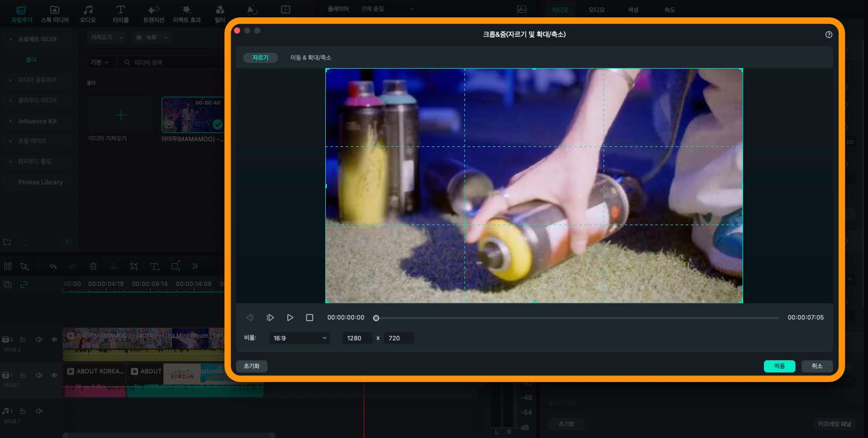Switch to 이동 & 확대/축소 tab
This screenshot has height=438, width=868.
point(311,57)
